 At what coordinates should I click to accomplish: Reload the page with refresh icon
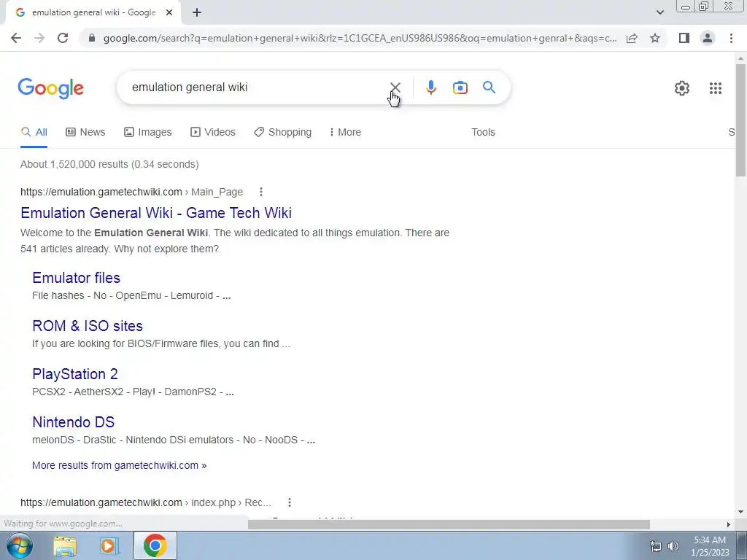(63, 38)
